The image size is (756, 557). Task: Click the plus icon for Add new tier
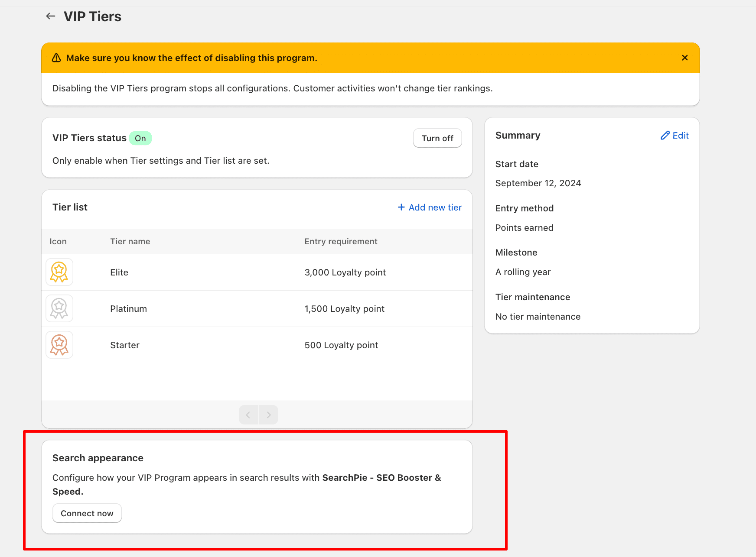point(401,207)
